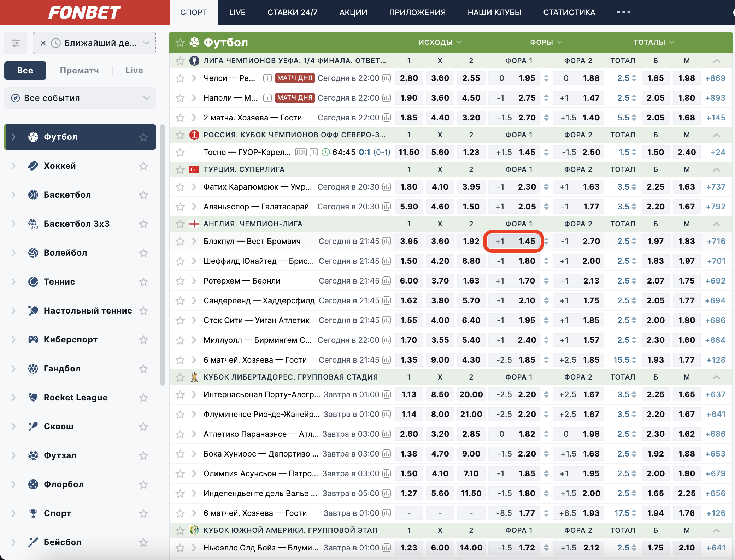Open +869 more markets for Челси
Image resolution: width=735 pixels, height=560 pixels.
pyautogui.click(x=715, y=78)
